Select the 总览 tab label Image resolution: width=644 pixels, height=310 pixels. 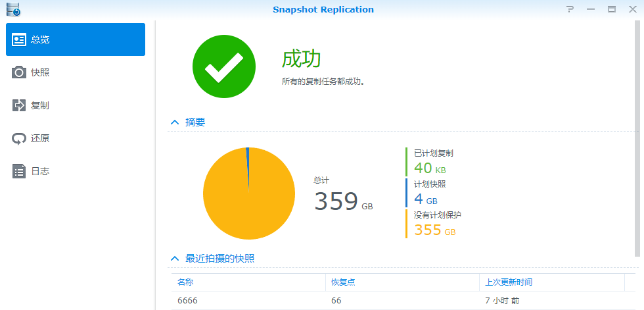click(40, 40)
